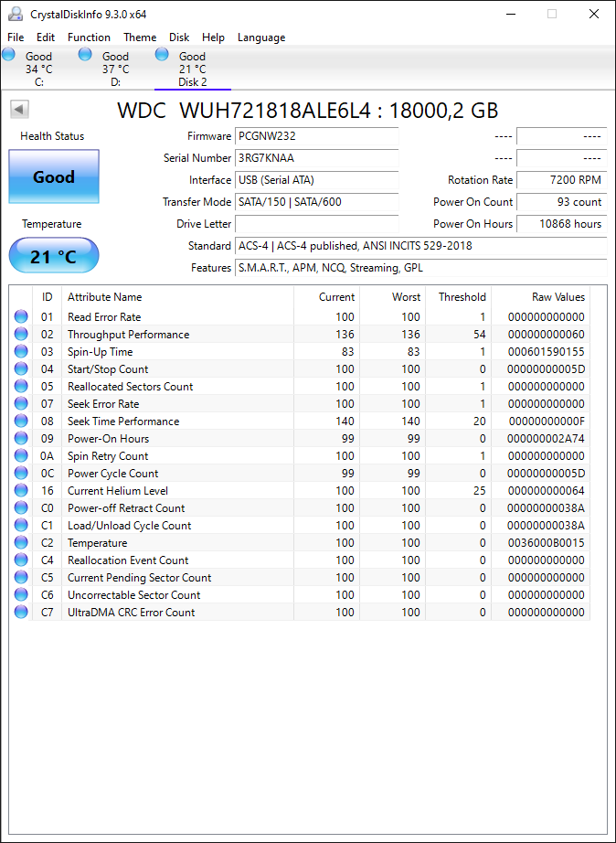Select the C: drive tab
The height and width of the screenshot is (843, 616).
point(38,69)
